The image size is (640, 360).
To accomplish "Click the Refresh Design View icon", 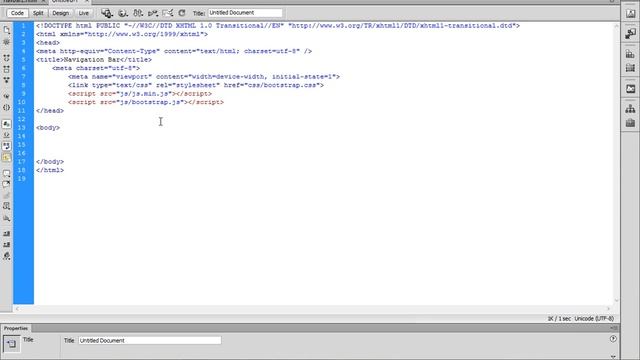I will (182, 13).
